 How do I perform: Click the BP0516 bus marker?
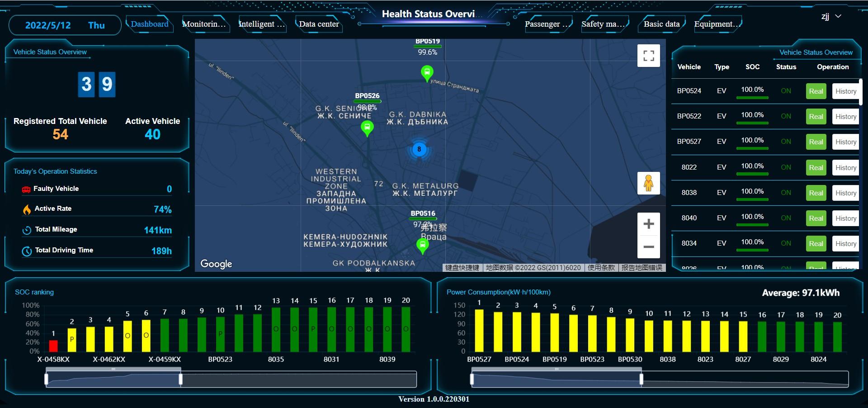pos(422,245)
